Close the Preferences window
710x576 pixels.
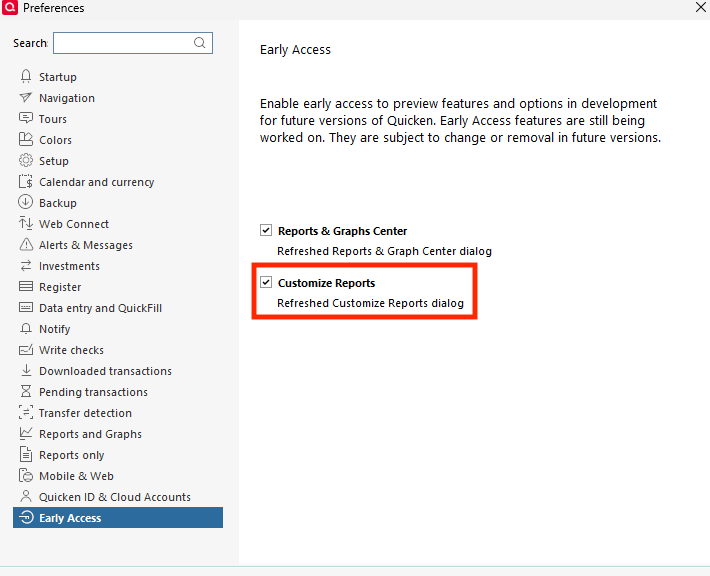(x=700, y=7)
